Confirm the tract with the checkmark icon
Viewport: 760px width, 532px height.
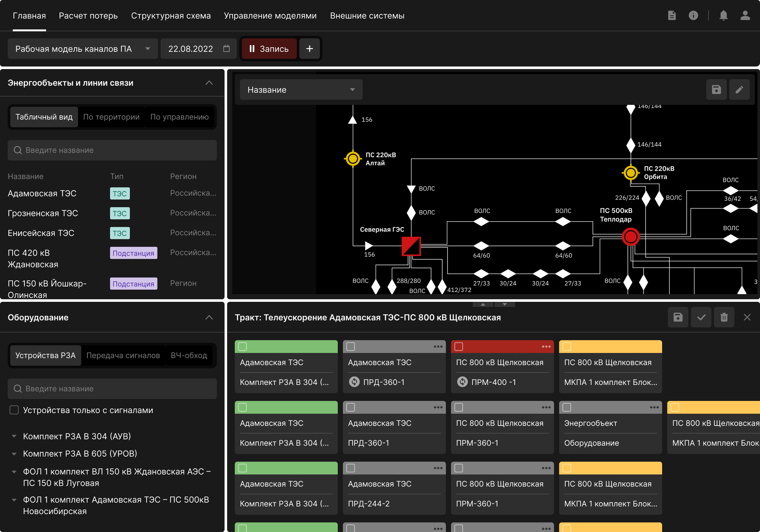point(701,317)
